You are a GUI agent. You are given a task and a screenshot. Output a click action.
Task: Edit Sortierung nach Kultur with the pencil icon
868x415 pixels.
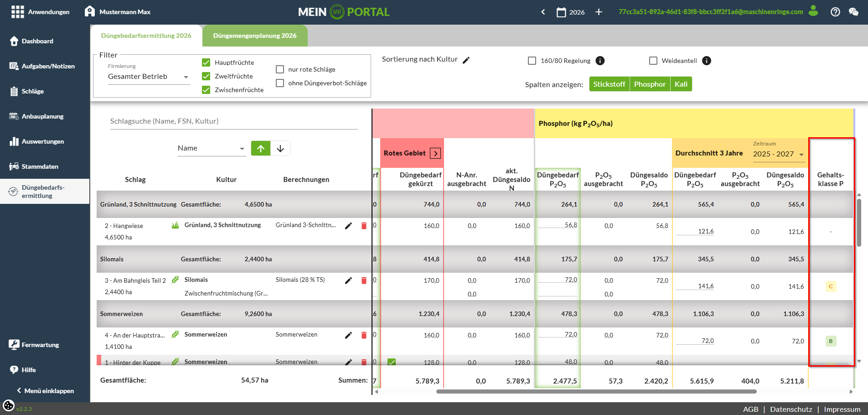click(x=466, y=60)
